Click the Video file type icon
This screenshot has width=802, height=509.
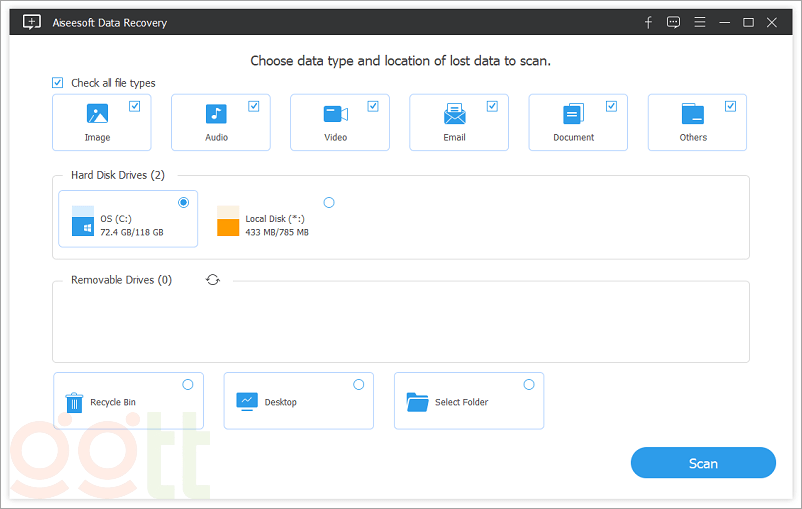coord(335,114)
